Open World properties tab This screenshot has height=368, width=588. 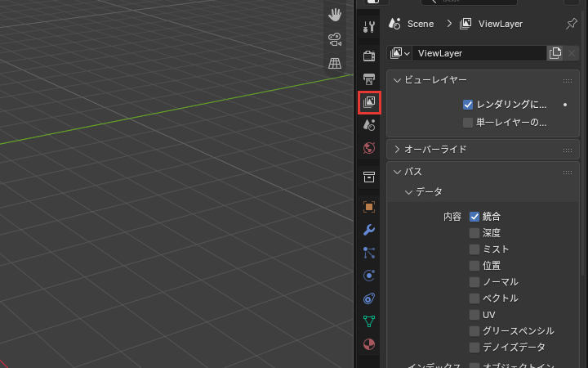369,148
